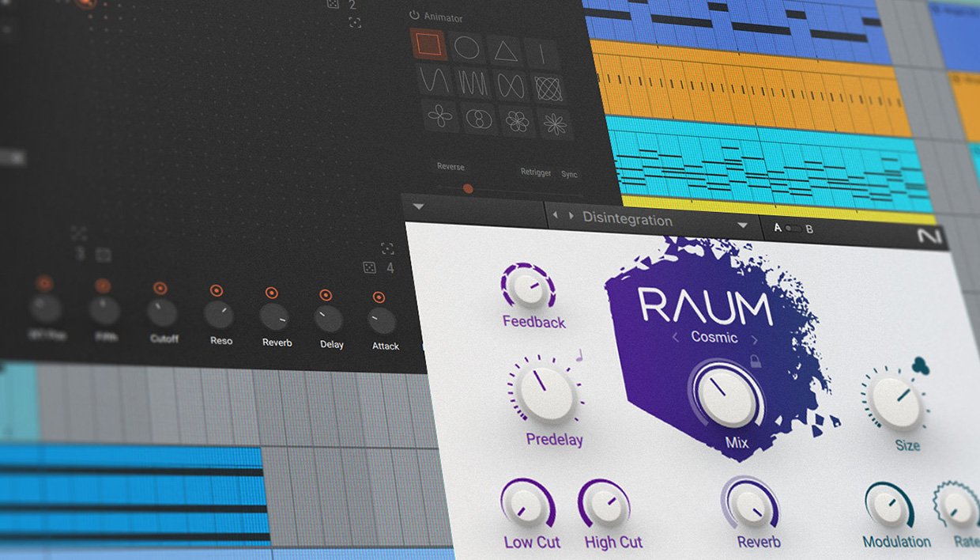The height and width of the screenshot is (560, 980).
Task: Click the musical note sync icon near Predelay
Action: [578, 355]
